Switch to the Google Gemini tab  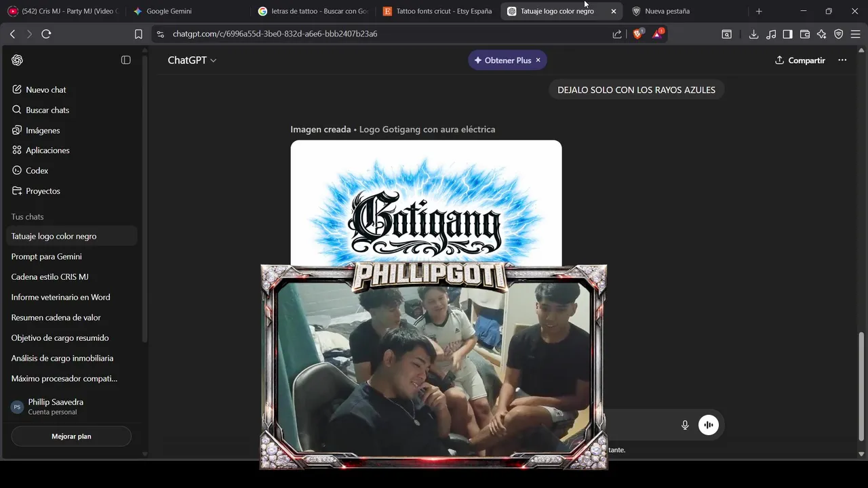click(x=188, y=11)
